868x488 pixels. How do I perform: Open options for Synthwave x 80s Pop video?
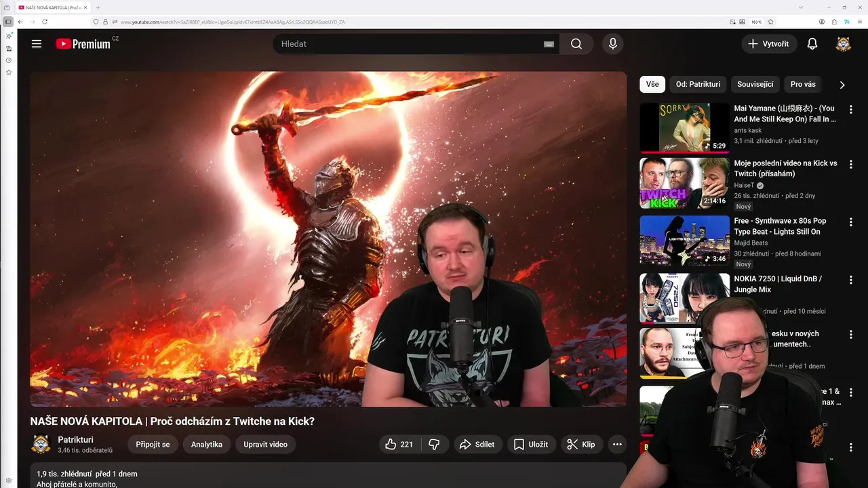(851, 222)
